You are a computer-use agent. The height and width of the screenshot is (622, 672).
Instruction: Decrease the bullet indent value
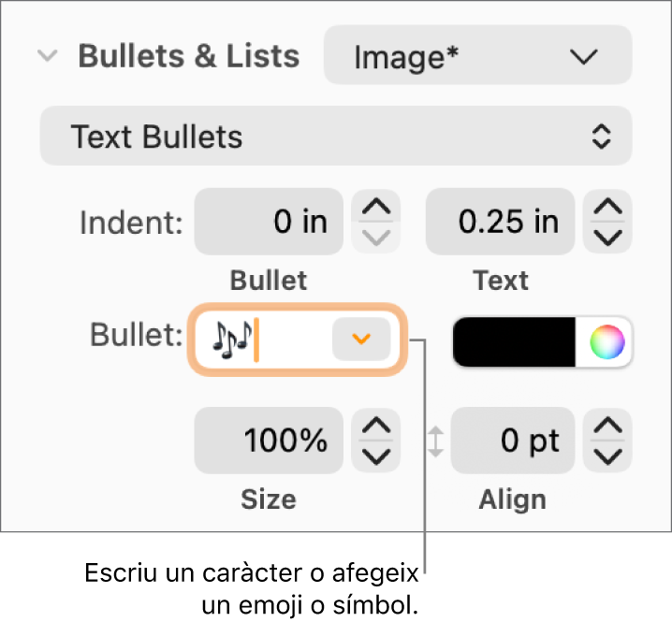tap(375, 238)
